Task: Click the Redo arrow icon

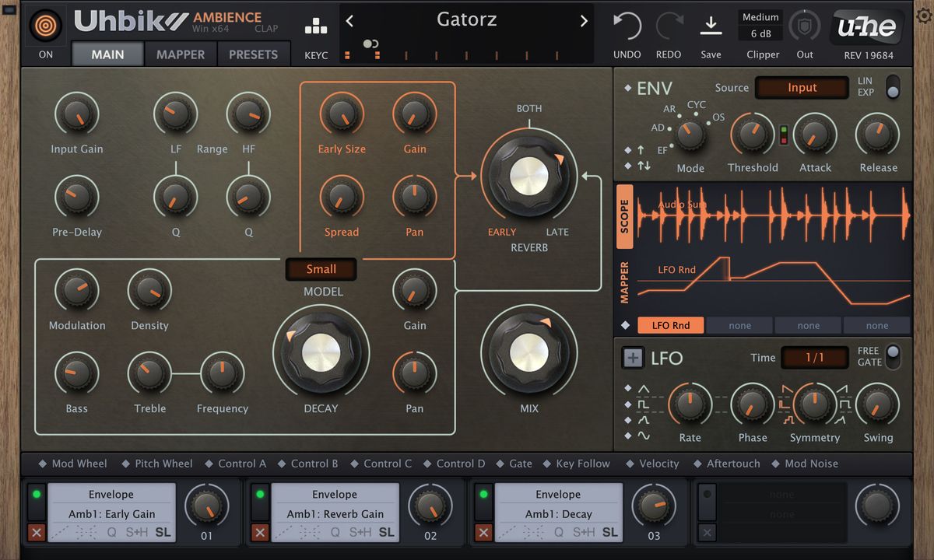Action: [669, 26]
